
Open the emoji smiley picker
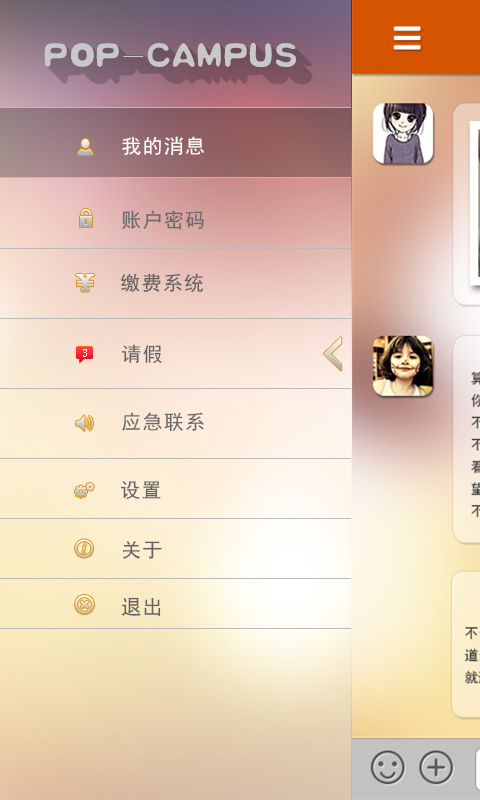point(388,767)
